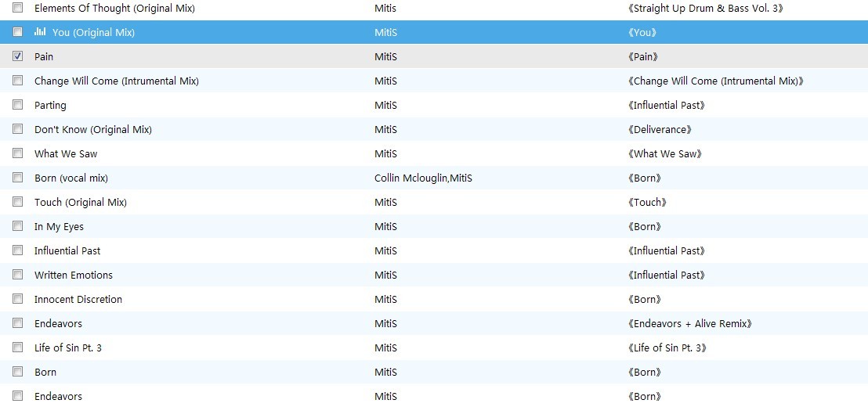Click the song title Pain
This screenshot has height=407, width=868.
pyautogui.click(x=44, y=56)
